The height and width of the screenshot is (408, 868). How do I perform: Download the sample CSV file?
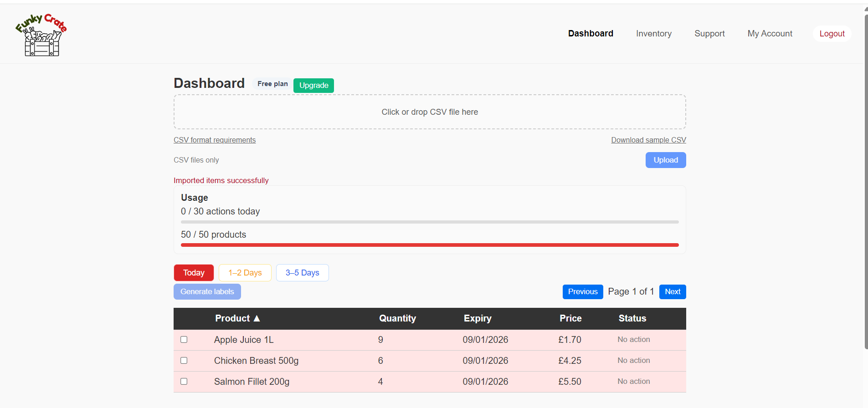pyautogui.click(x=648, y=140)
